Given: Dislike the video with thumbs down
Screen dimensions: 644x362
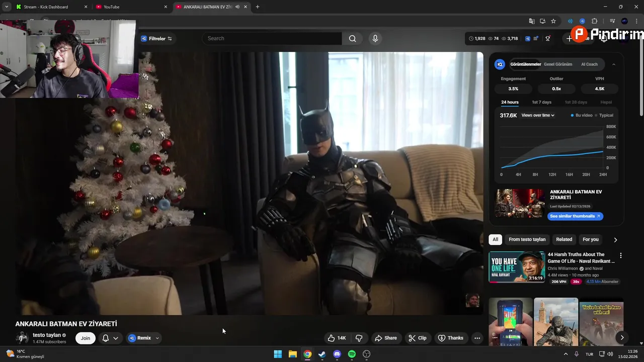Looking at the screenshot, I should 359,338.
